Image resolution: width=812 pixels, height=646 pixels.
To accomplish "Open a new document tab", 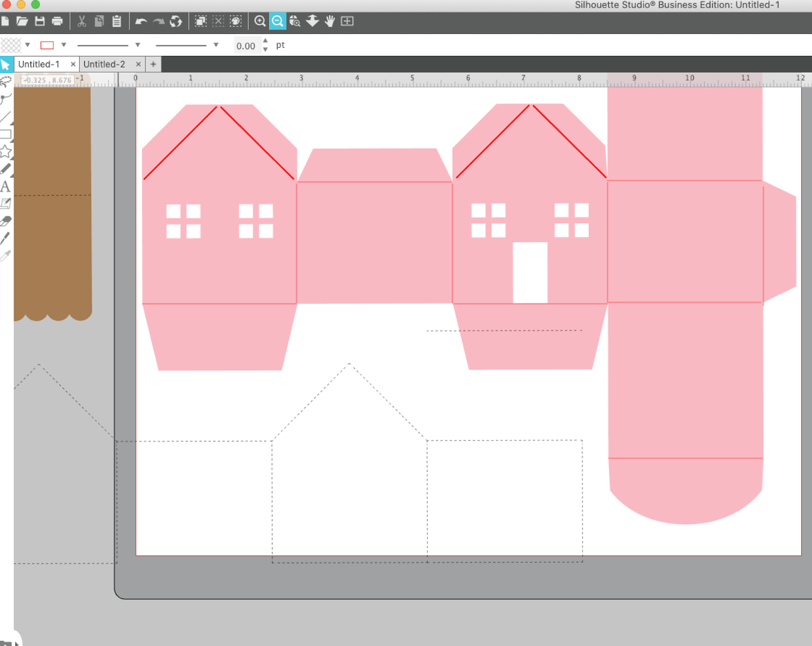I will pyautogui.click(x=153, y=64).
